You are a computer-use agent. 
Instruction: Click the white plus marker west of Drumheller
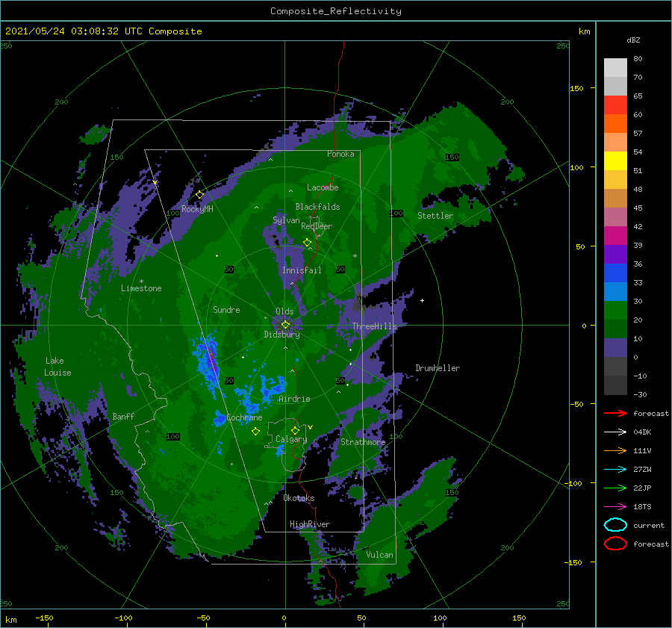pos(422,300)
